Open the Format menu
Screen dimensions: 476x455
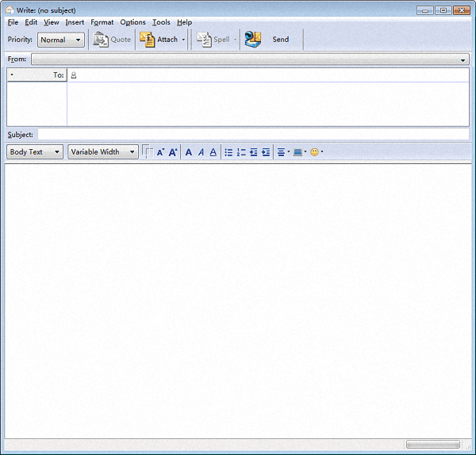click(x=102, y=22)
